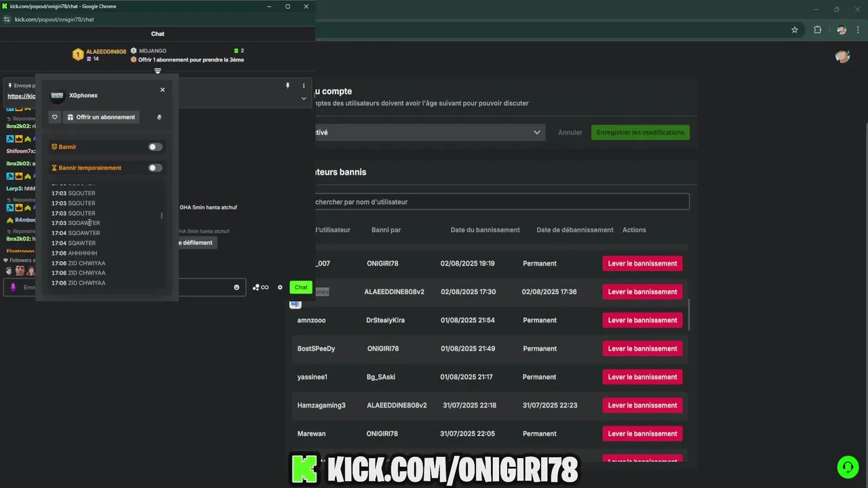Screen dimensions: 868x488
Task: Click the green gift count icon showing 2
Action: 237,51
